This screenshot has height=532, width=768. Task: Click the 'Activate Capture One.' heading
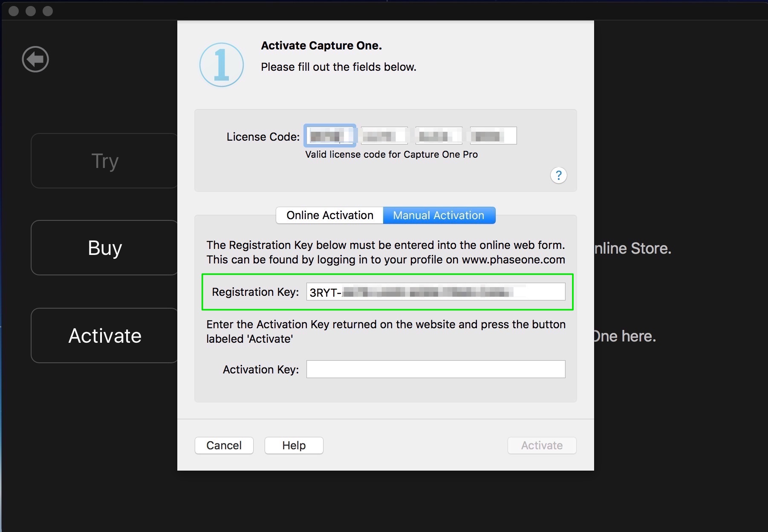(321, 46)
